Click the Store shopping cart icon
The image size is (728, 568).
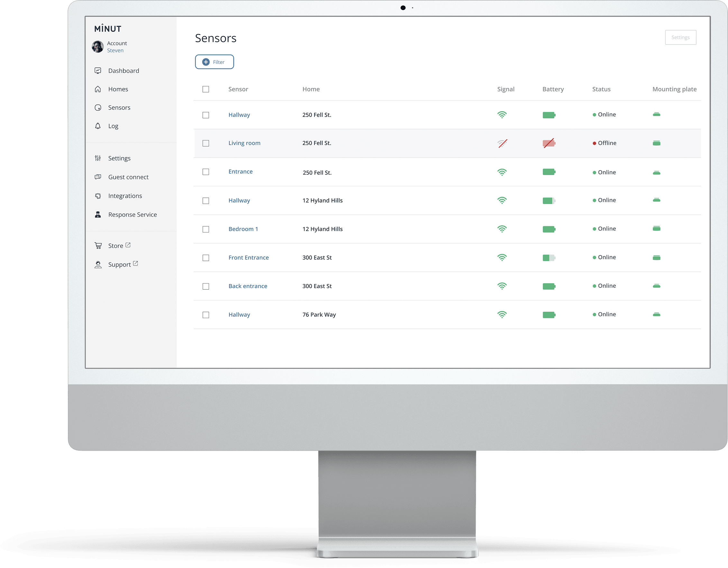tap(98, 246)
